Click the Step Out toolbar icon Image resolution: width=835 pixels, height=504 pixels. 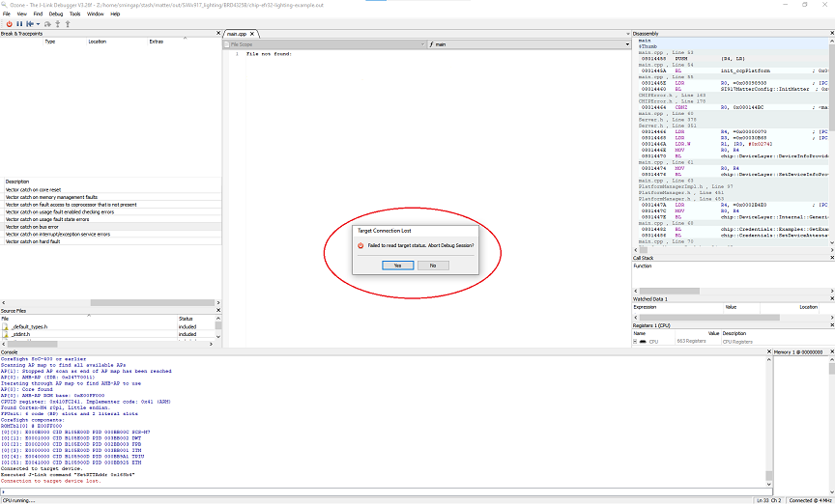click(x=68, y=24)
